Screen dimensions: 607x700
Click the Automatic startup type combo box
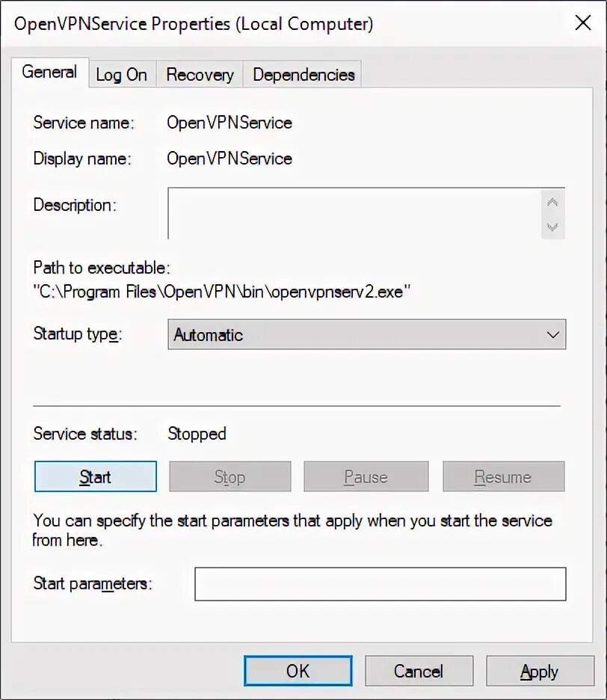[367, 334]
